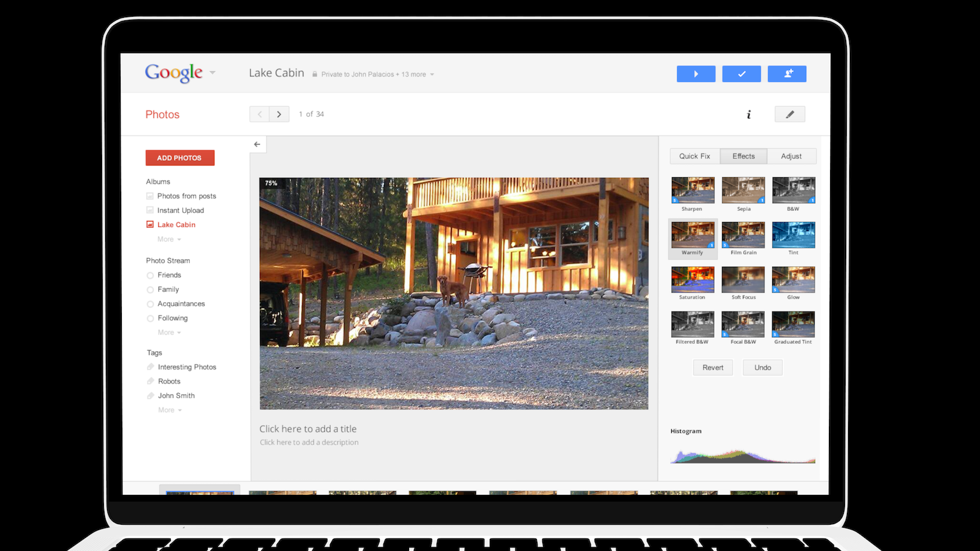Select the Family photo stream radio button

pos(150,290)
